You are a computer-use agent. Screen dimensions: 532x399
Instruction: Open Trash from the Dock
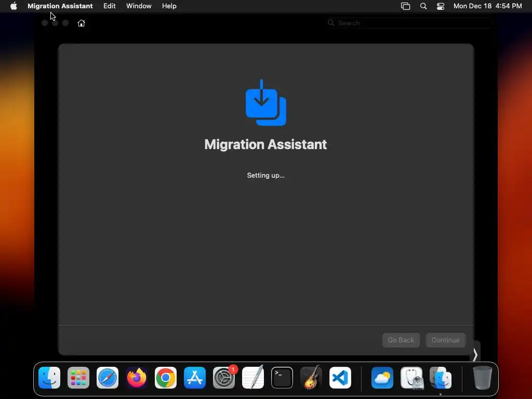click(482, 378)
